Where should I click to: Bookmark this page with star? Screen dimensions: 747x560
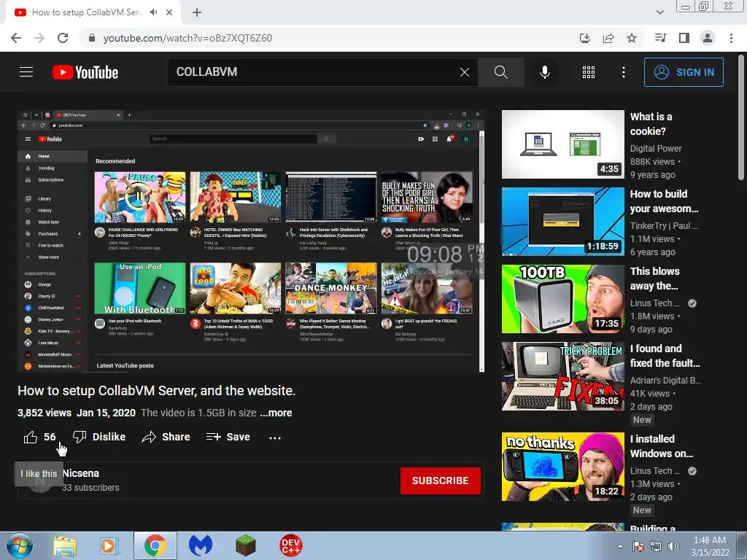point(632,38)
